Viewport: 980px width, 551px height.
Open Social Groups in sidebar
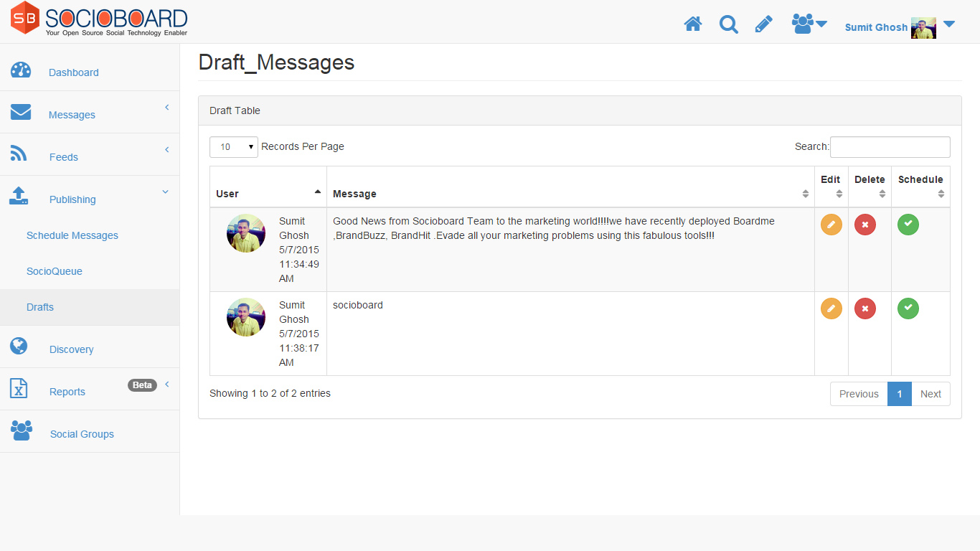pyautogui.click(x=82, y=434)
